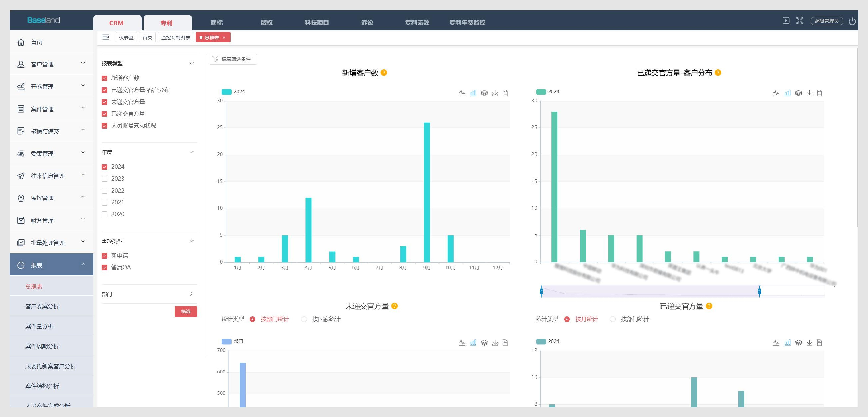Viewport: 868px width, 417px height.
Task: Open 仪表盘 page tab
Action: pos(126,37)
